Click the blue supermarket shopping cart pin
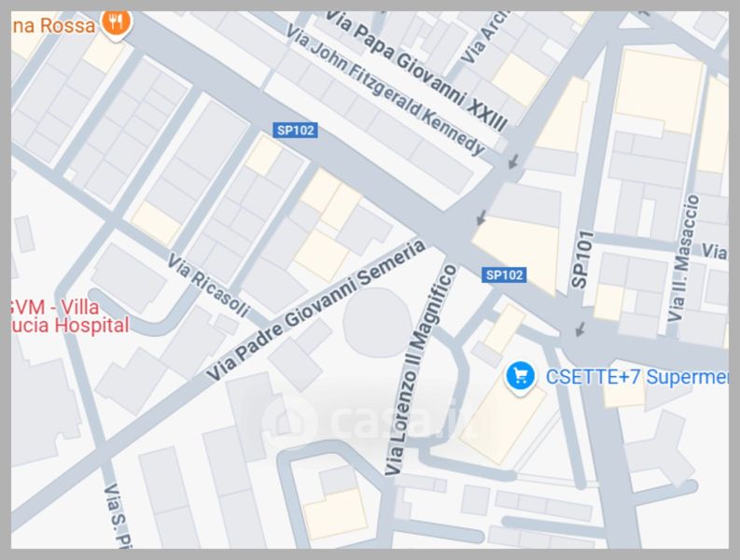 click(520, 377)
